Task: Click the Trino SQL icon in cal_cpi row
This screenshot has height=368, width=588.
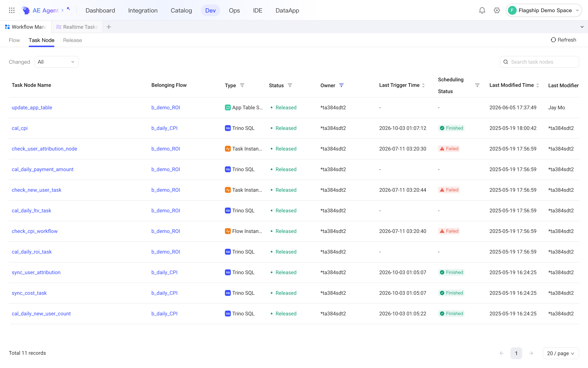Action: tap(228, 128)
